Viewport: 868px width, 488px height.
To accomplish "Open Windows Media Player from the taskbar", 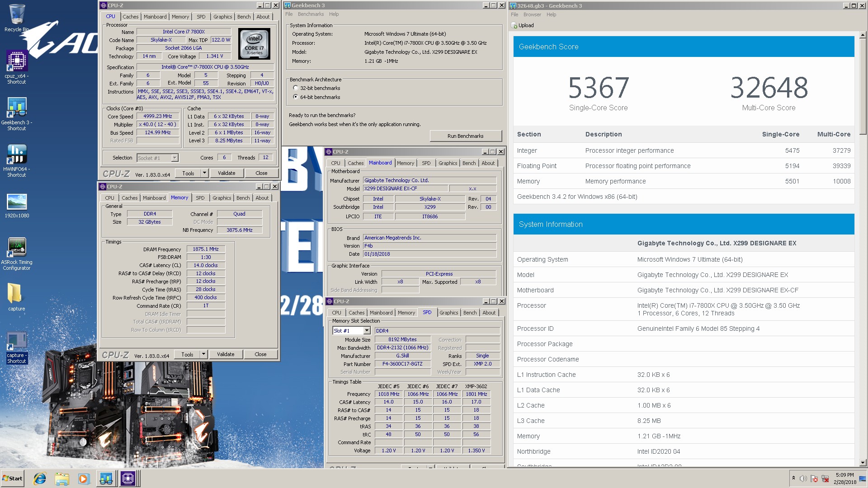I will click(x=84, y=479).
